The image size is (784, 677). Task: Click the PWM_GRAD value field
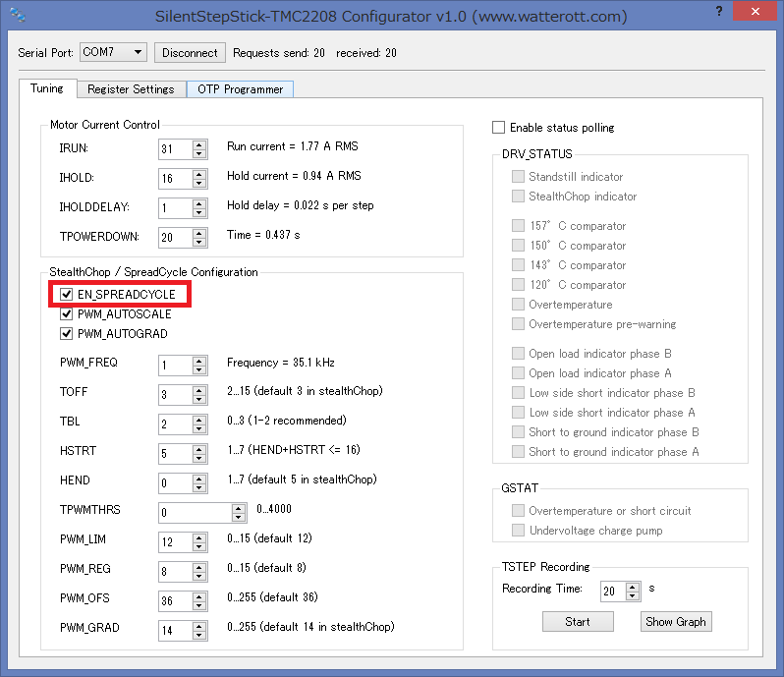(176, 631)
